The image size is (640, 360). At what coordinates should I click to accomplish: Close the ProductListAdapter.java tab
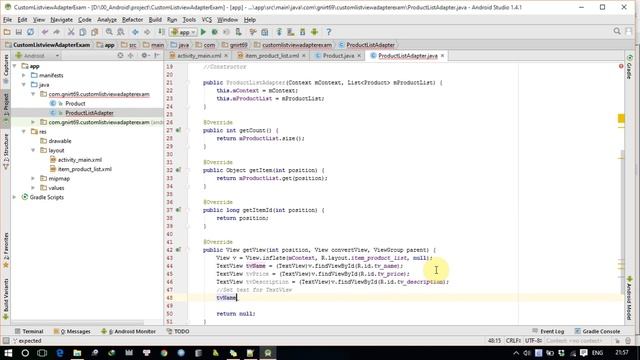click(442, 56)
